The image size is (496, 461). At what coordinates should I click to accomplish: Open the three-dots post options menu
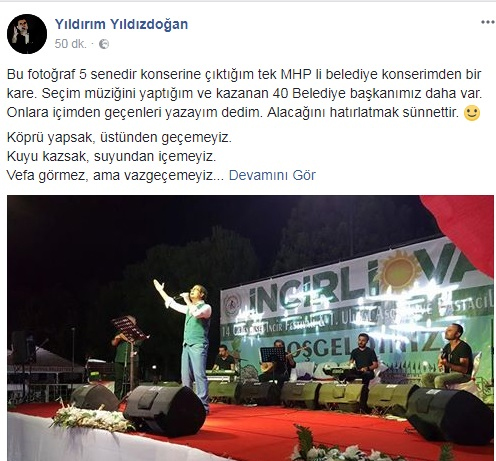pos(487,22)
